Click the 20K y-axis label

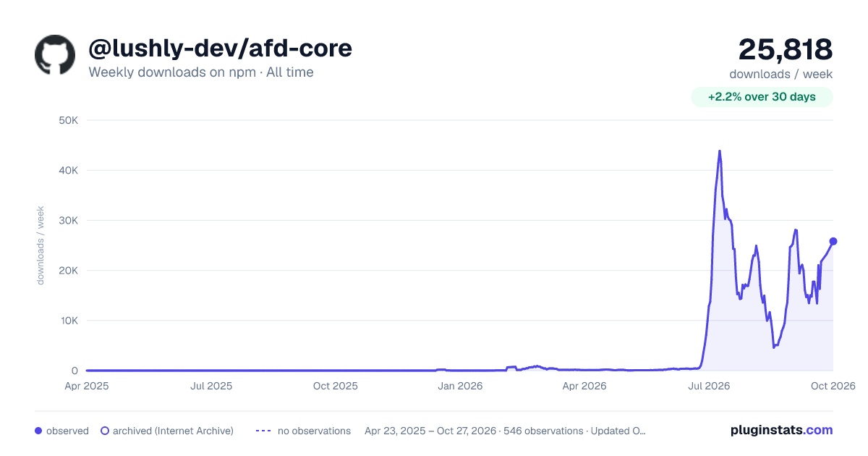[x=68, y=271]
